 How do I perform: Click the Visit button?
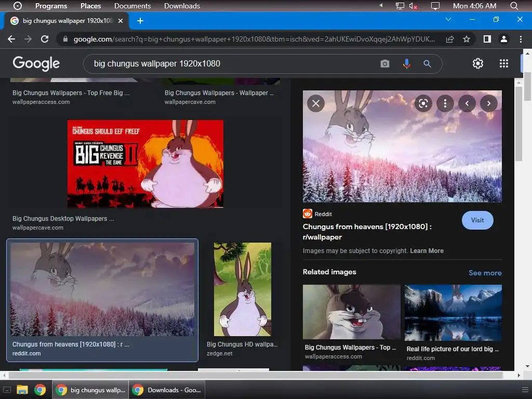point(477,220)
